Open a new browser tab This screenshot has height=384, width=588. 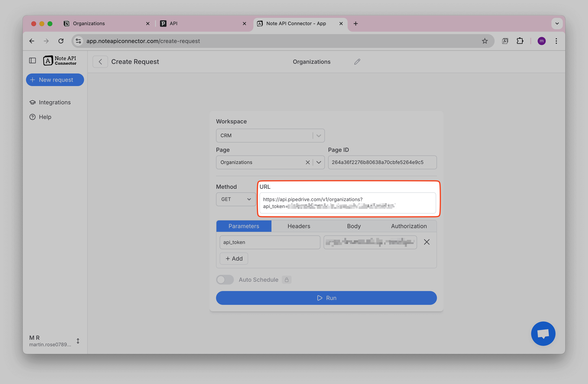click(356, 24)
